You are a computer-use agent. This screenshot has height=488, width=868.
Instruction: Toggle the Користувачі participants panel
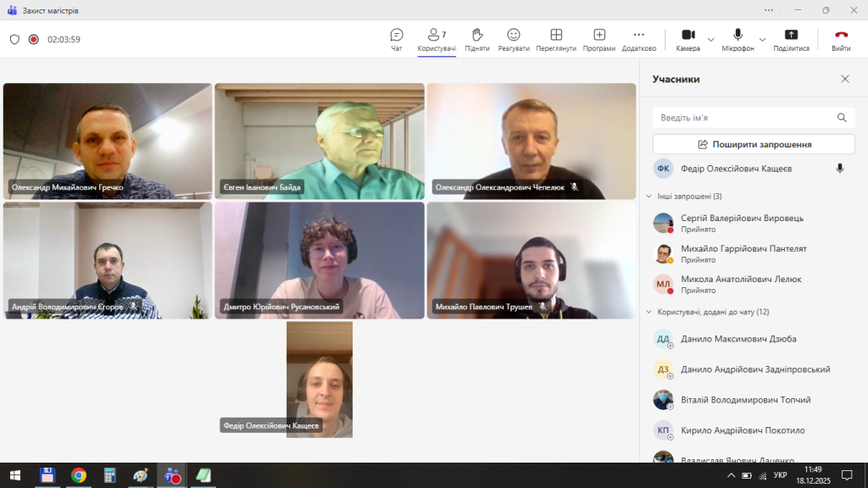click(437, 40)
